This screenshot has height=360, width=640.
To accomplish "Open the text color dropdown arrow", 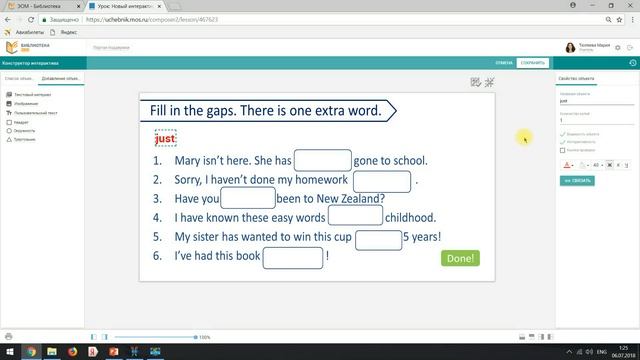I will (573, 165).
